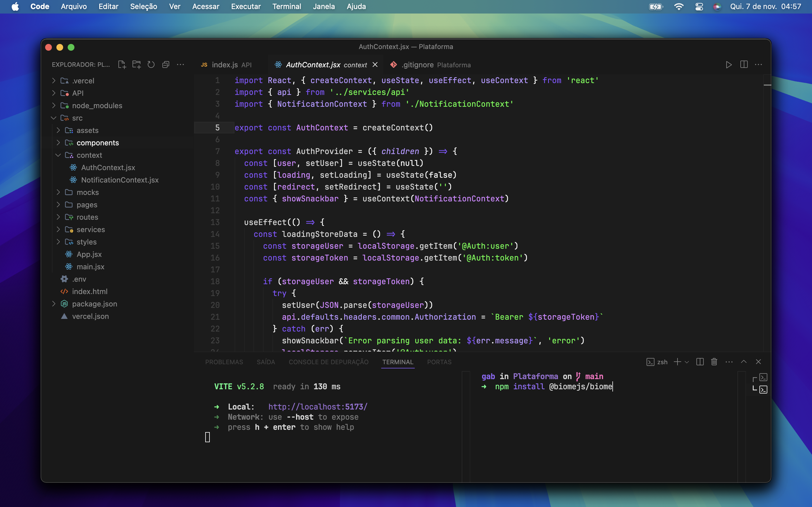Open NotificationContext.jsx from the explorer
812x507 pixels.
(x=120, y=180)
